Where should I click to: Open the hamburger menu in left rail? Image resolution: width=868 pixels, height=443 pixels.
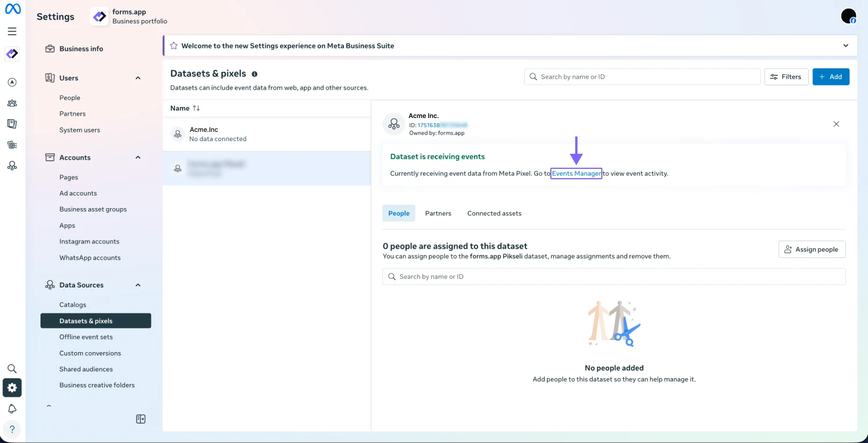pyautogui.click(x=12, y=32)
